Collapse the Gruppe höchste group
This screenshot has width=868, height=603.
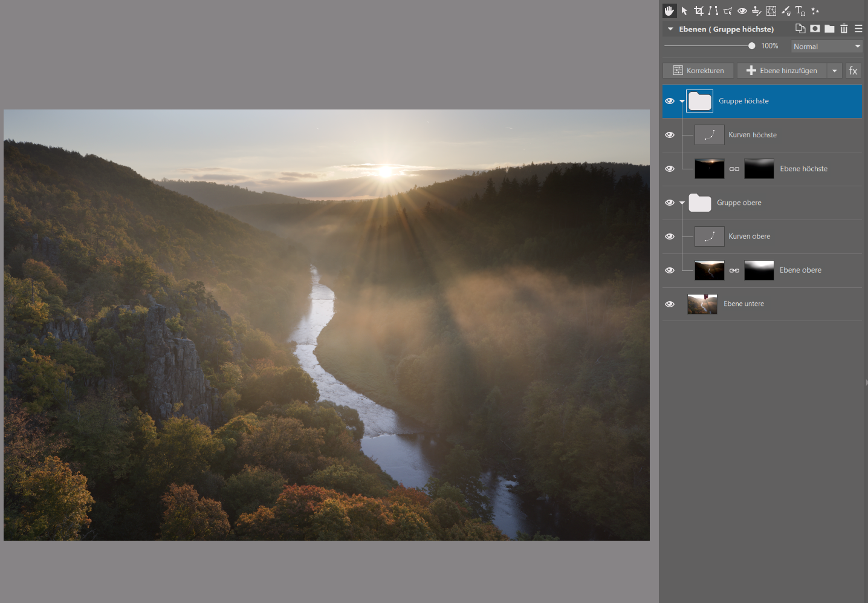(682, 101)
